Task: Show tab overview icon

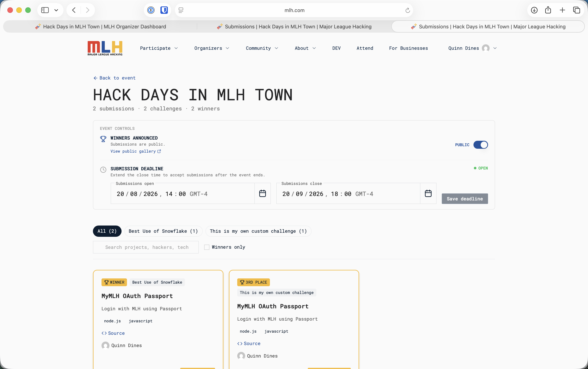Action: pyautogui.click(x=577, y=10)
